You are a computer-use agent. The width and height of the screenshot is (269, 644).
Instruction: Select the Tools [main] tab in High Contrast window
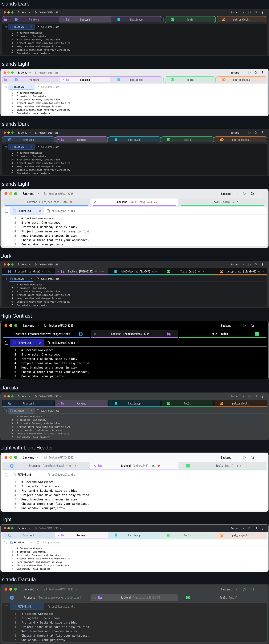click(x=222, y=334)
